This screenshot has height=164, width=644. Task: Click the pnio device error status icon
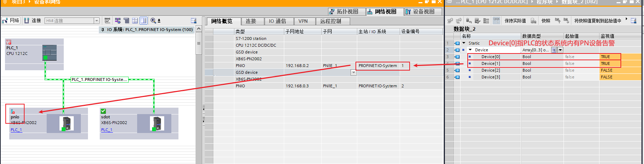[x=13, y=112]
